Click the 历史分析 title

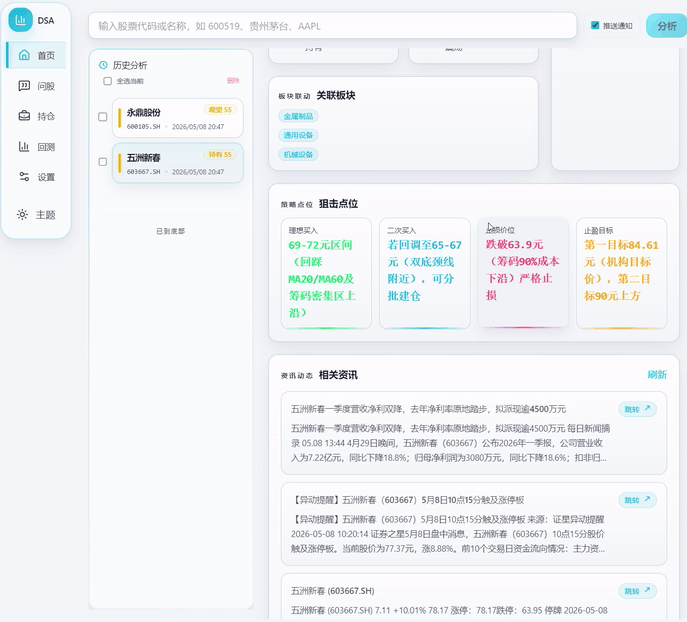[130, 65]
